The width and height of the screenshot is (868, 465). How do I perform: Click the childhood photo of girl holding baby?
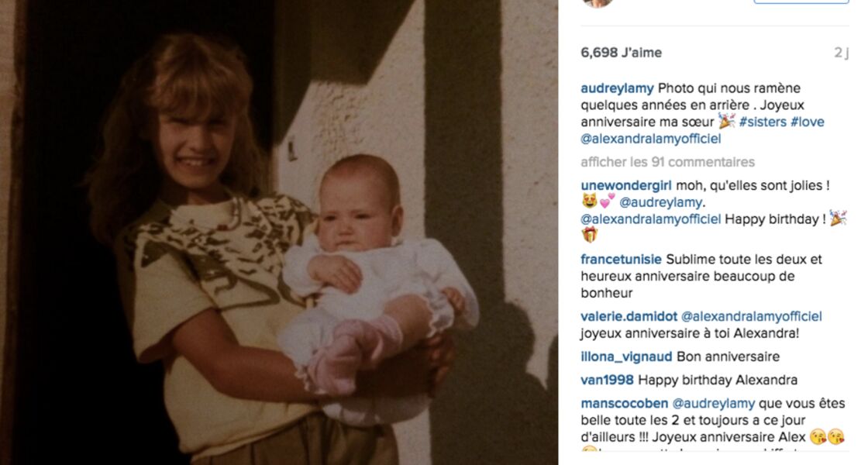279,232
